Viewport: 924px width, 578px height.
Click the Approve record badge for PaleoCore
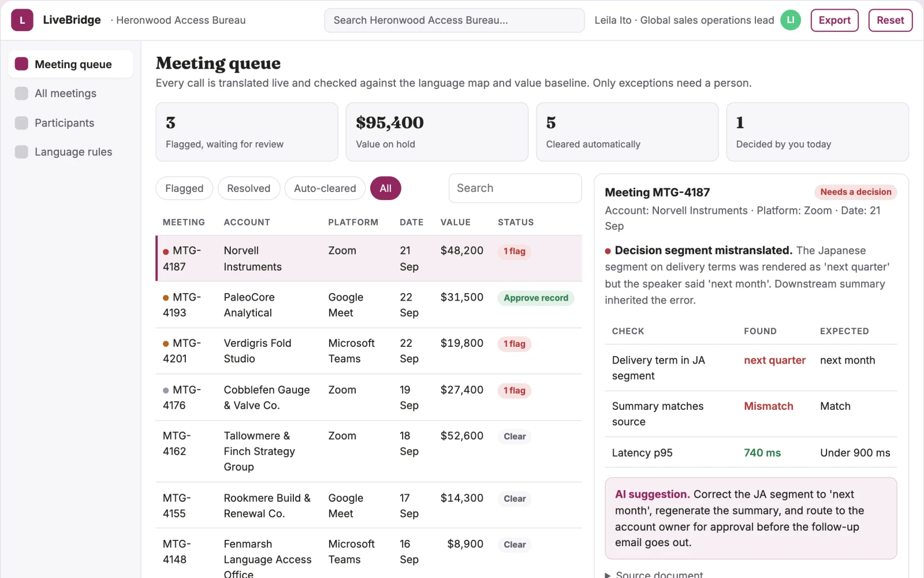[x=536, y=298]
